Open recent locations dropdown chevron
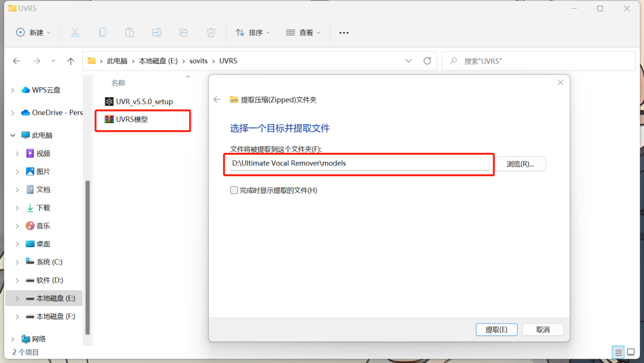 pyautogui.click(x=53, y=61)
